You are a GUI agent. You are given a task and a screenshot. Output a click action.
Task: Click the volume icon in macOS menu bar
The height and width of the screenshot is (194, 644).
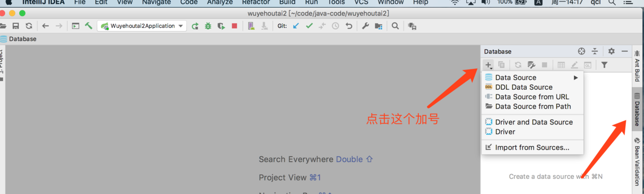click(x=485, y=2)
